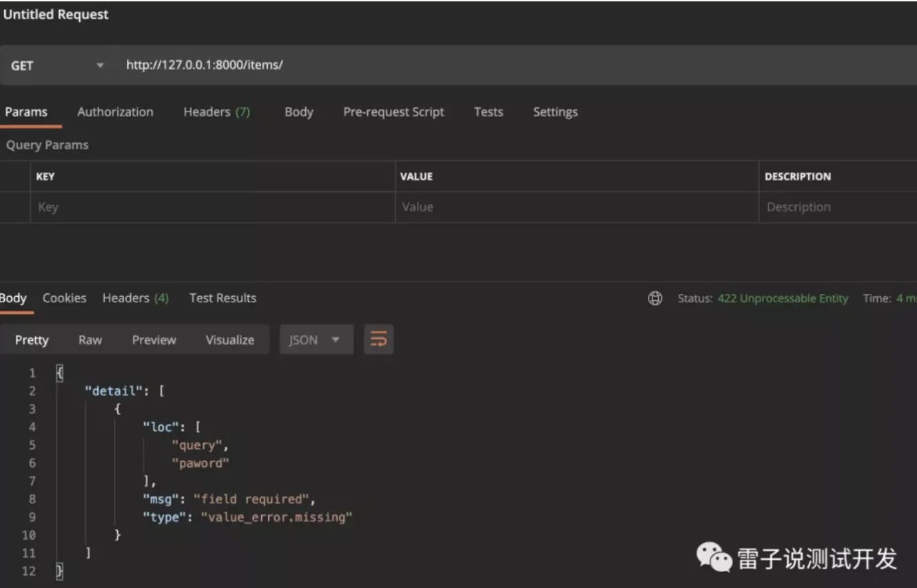Select the Pretty view button
Screen dimensions: 917x588
[32, 339]
